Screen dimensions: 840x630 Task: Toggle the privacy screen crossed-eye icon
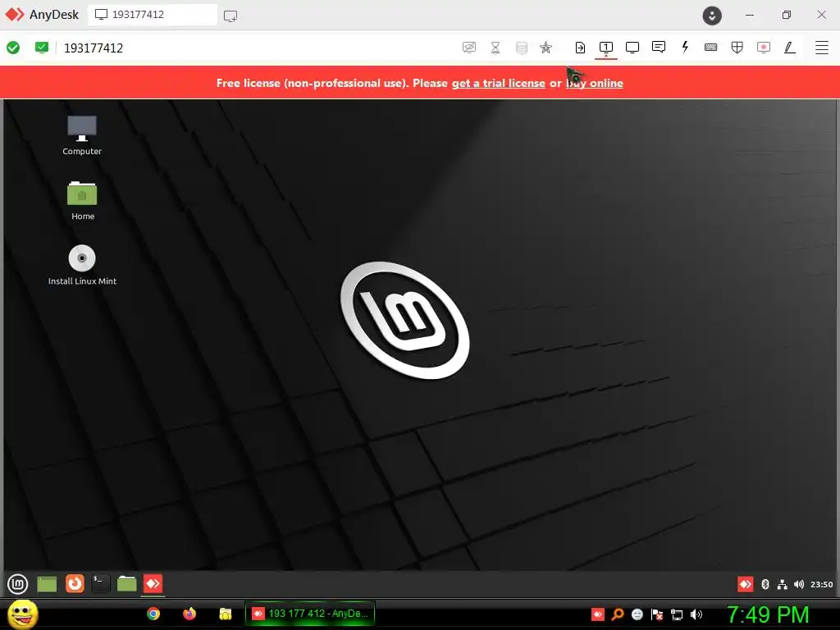point(468,48)
